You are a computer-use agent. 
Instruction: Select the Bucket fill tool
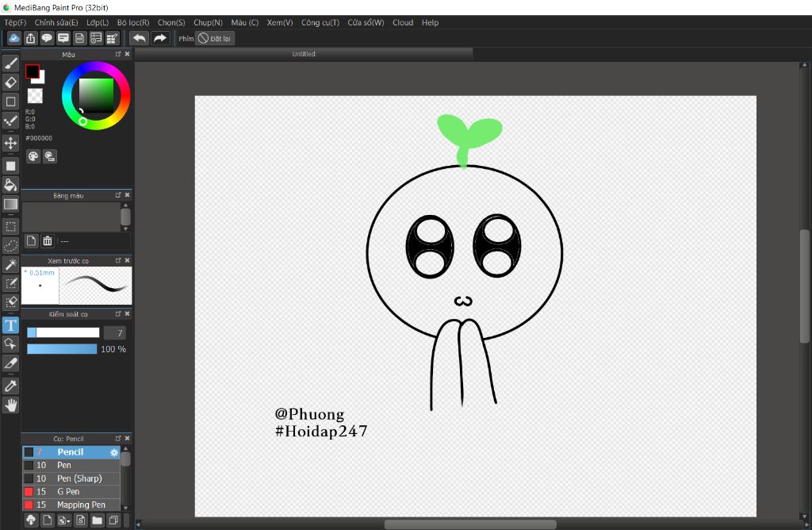tap(10, 185)
